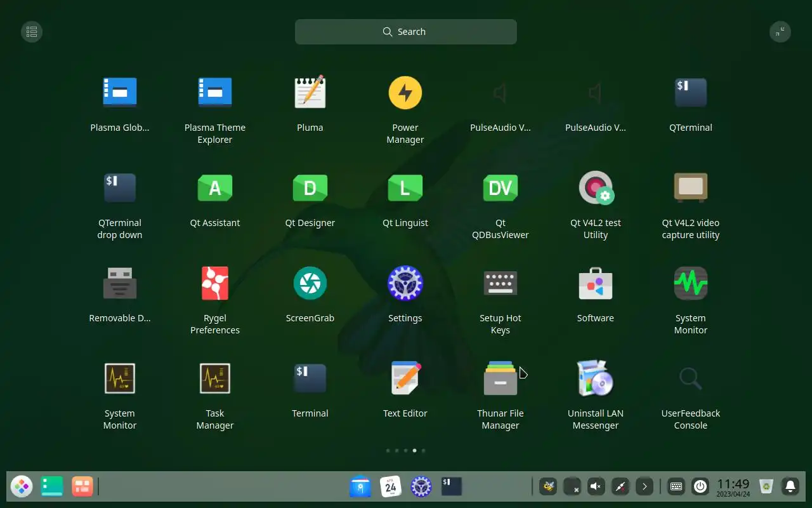Launch Power Manager

coord(405,93)
